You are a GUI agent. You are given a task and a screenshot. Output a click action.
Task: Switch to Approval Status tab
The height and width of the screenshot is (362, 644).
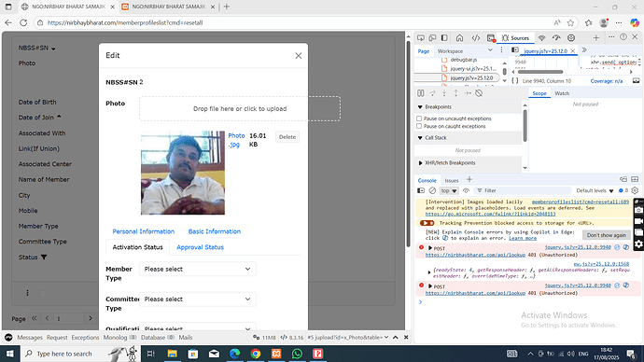point(200,247)
